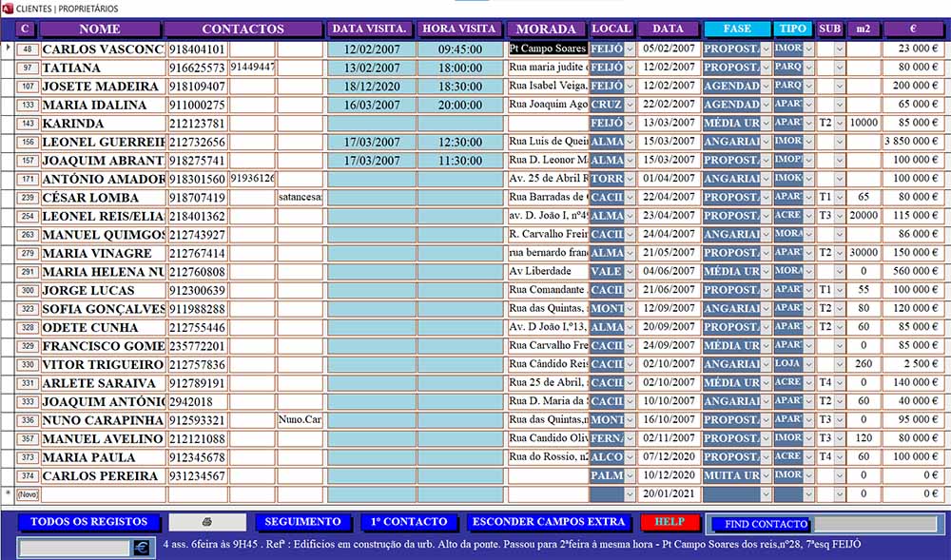Open SUB dropdown for Karinda row
Screen dimensions: 951x560
click(x=839, y=123)
